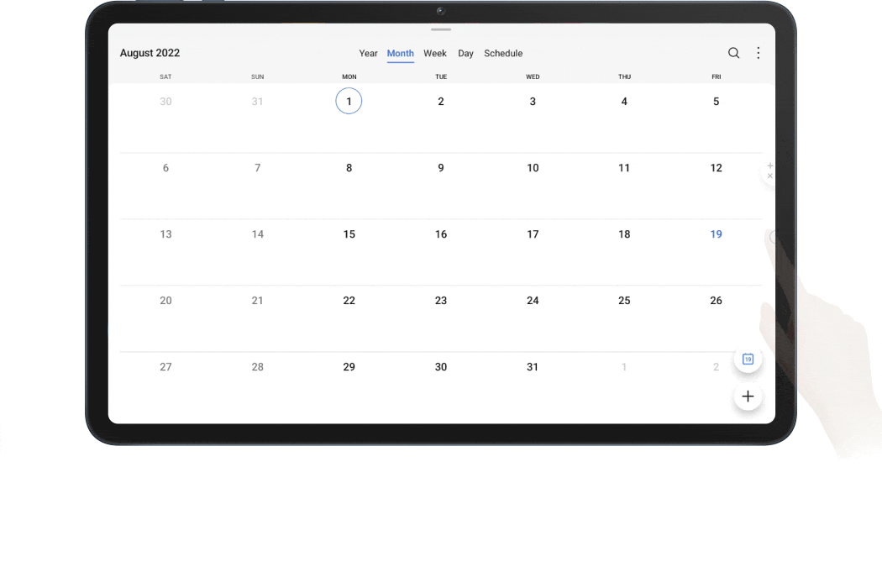Open the calendar search icon
The width and height of the screenshot is (882, 588).
[x=733, y=53]
